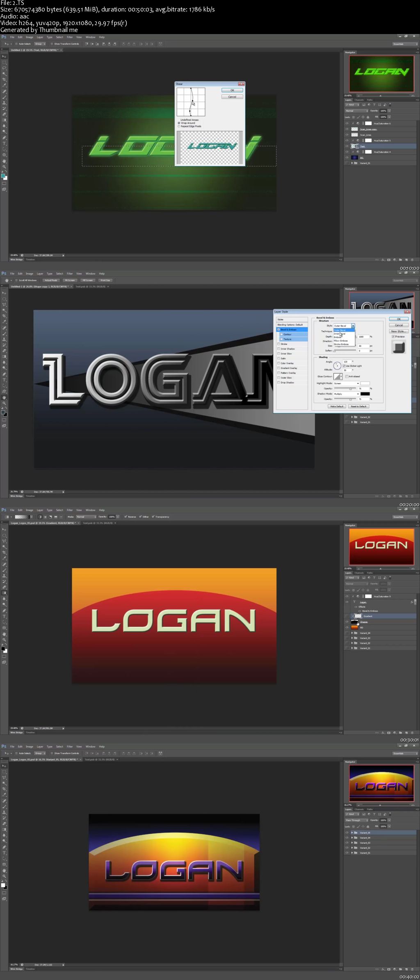Hide the Variant_05 group
420x980 pixels.
[347, 833]
